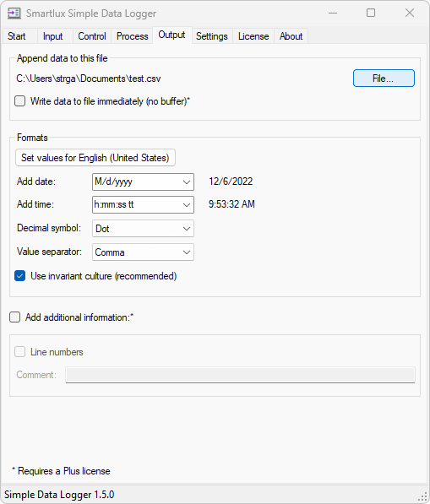
Task: Toggle the Line numbers checkbox
Action: coord(20,352)
